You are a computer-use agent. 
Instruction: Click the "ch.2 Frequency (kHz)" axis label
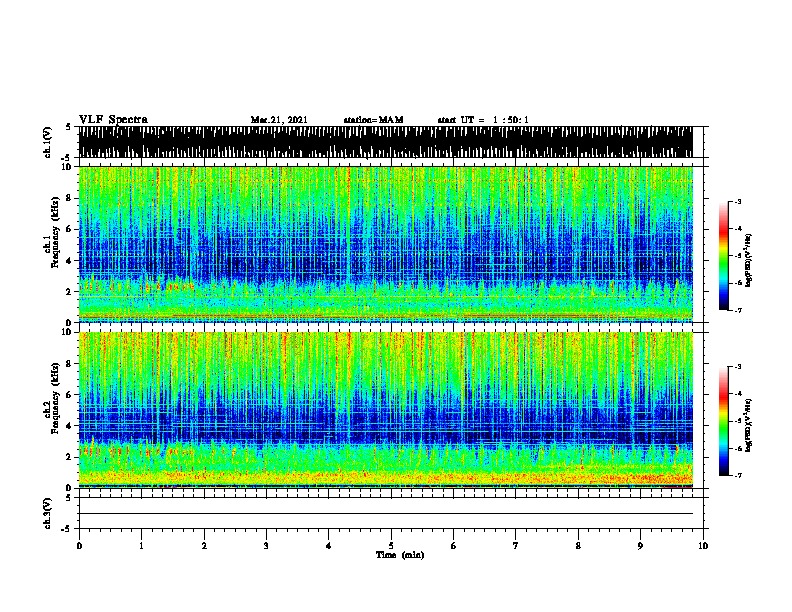click(51, 398)
